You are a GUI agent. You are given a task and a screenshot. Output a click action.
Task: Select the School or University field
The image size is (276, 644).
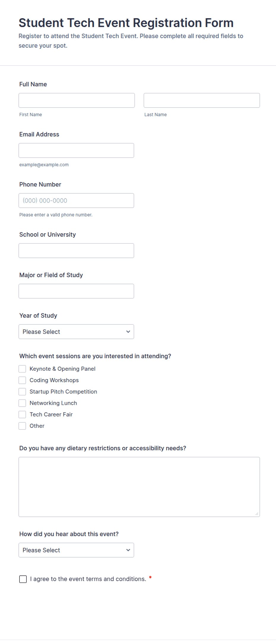click(x=76, y=251)
